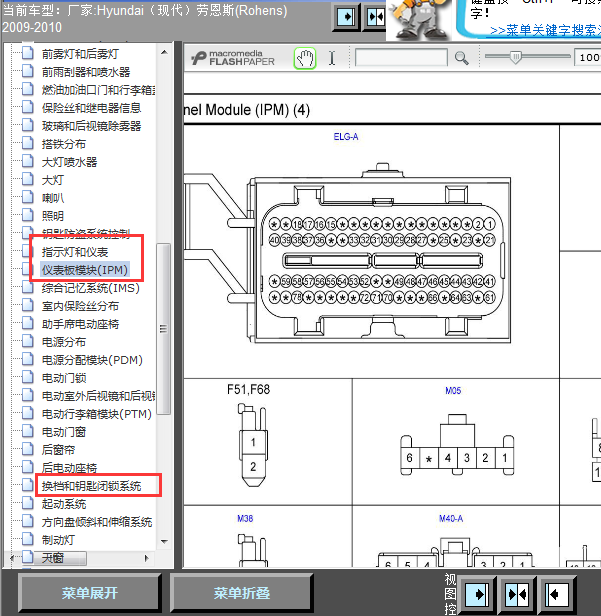Click document icon beside 前雾灯和后雾灯

[27, 53]
